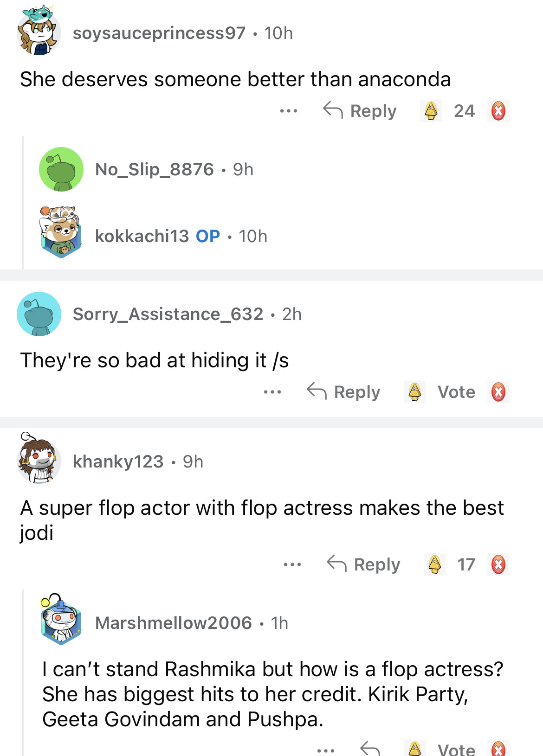543x756 pixels.
Task: Tap Sorry_Assistance_632's blue avatar
Action: pyautogui.click(x=39, y=314)
